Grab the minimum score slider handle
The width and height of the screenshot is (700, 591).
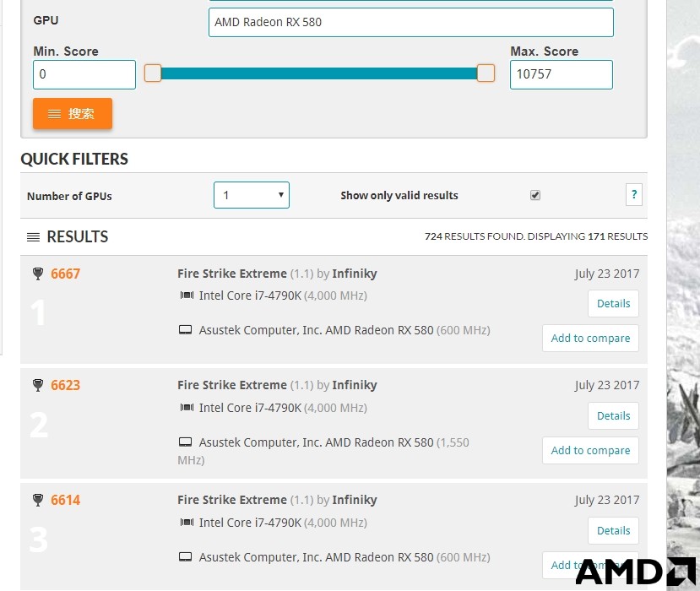[153, 73]
